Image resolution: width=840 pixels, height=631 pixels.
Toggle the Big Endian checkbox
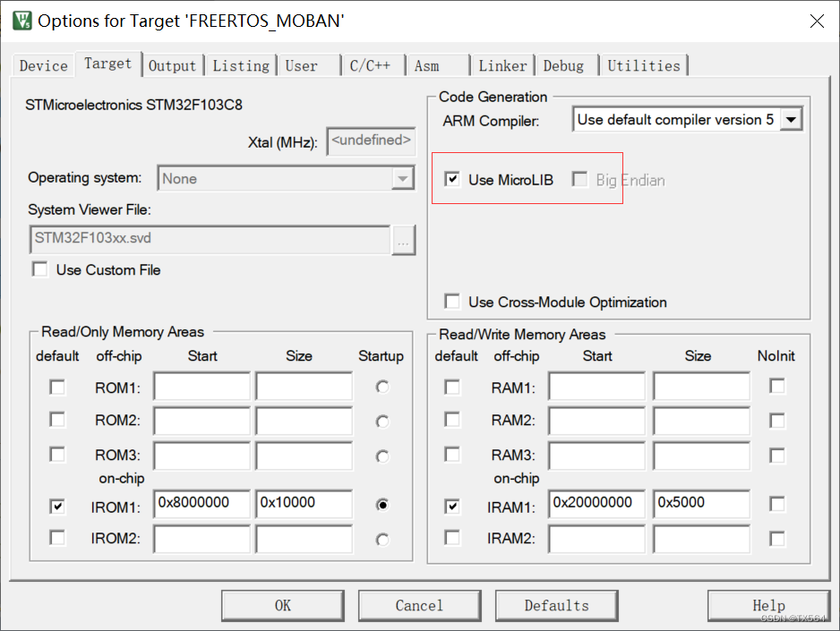pos(579,179)
